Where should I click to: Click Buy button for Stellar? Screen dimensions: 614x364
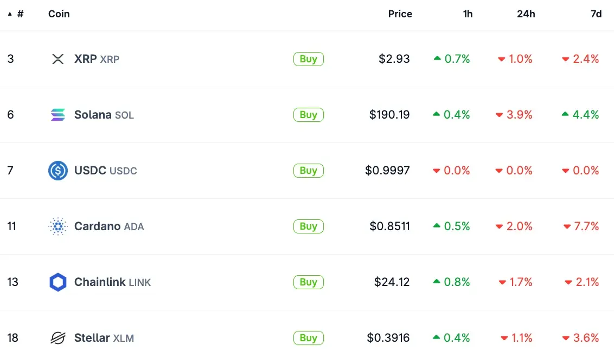pyautogui.click(x=309, y=338)
